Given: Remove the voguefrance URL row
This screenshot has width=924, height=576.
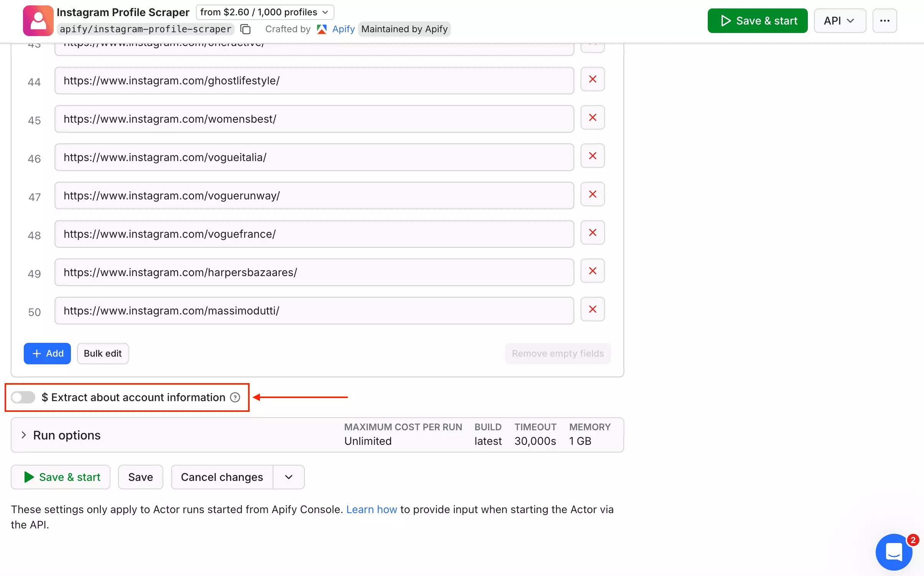Looking at the screenshot, I should coord(592,233).
